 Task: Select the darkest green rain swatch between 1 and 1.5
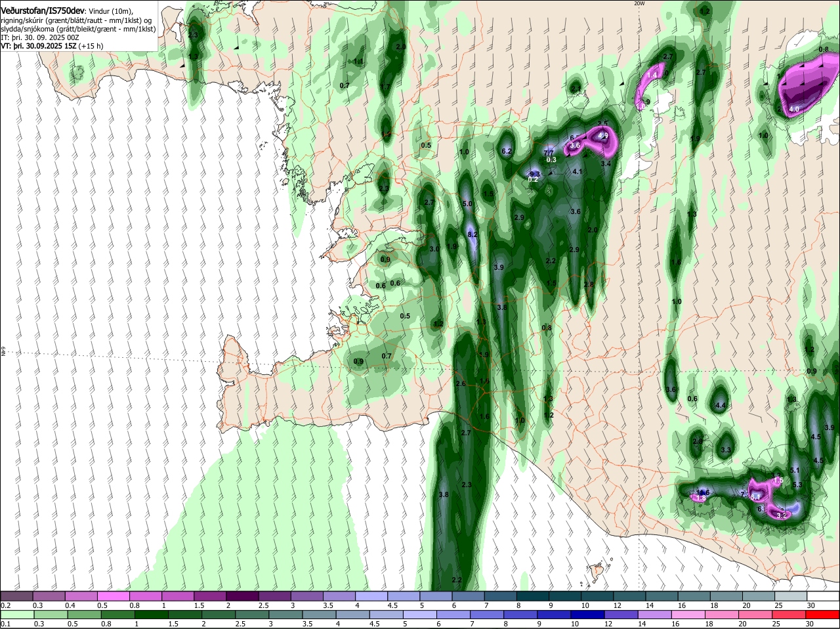pos(152,615)
